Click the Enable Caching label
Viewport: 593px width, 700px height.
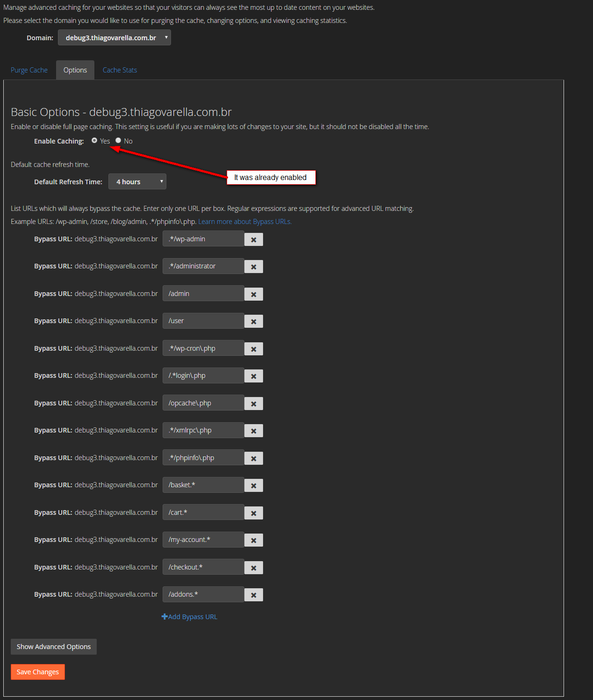59,141
